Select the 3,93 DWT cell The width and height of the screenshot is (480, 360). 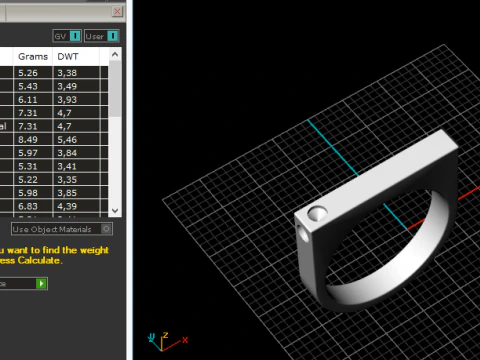coord(76,100)
